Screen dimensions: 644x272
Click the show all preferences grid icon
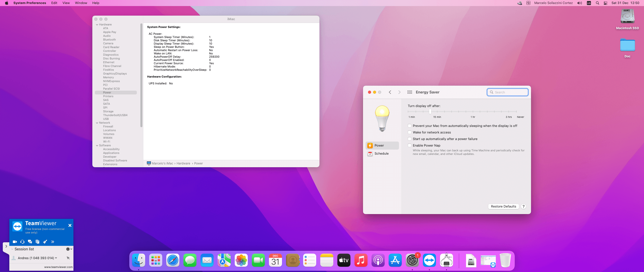(x=410, y=92)
